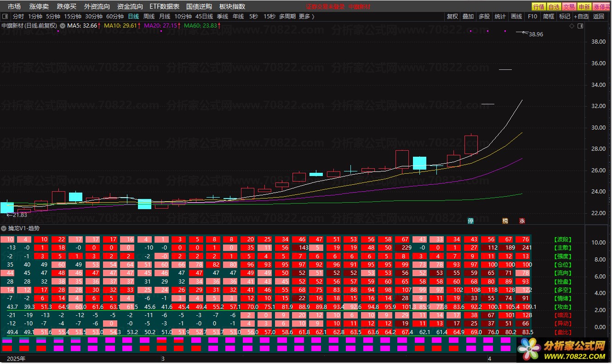Click the 38.96 high price label
Image resolution: width=613 pixels, height=364 pixels.
pyautogui.click(x=536, y=34)
